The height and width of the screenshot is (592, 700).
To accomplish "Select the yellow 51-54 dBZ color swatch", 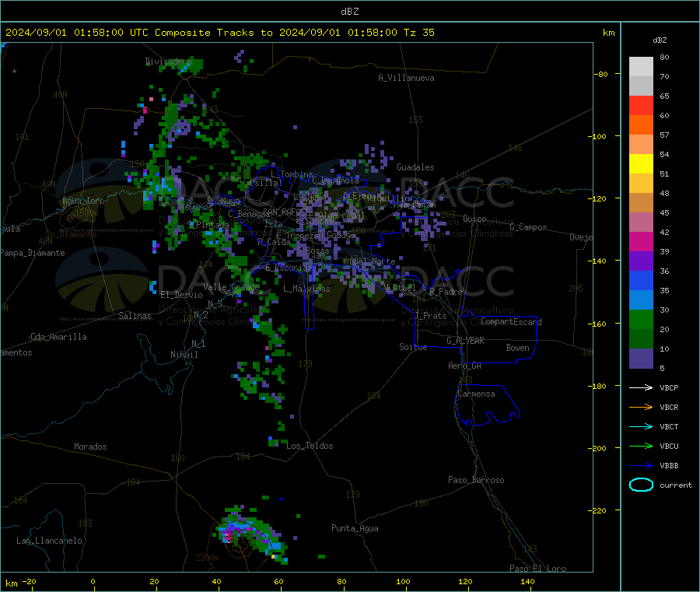I will [x=641, y=164].
